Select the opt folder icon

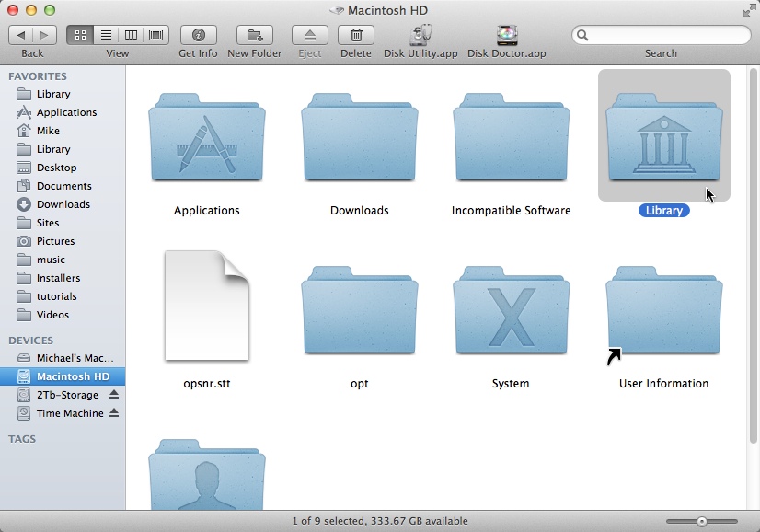(x=360, y=310)
